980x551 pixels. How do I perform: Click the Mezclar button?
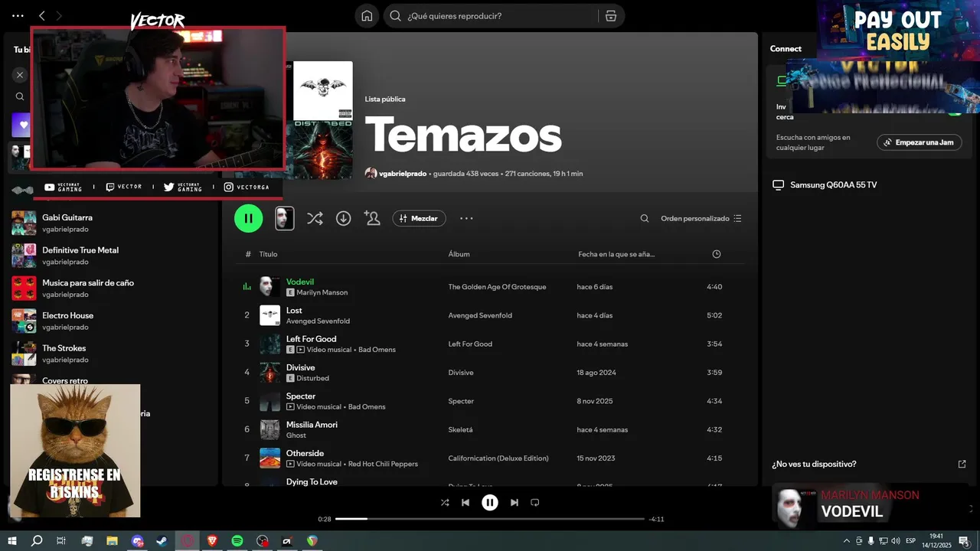pos(419,219)
